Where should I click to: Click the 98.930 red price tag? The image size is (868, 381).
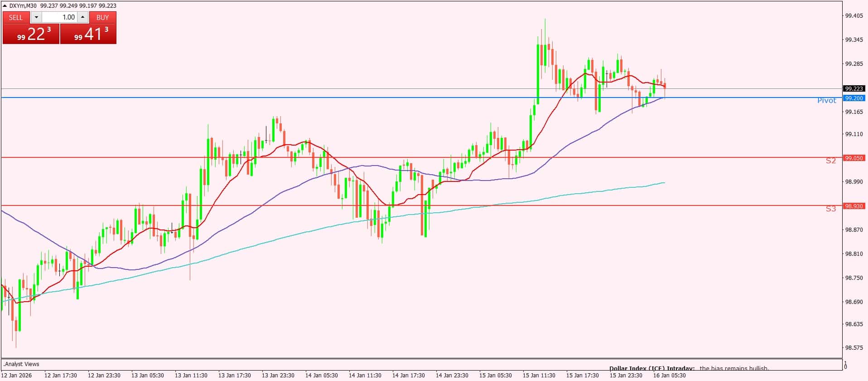pos(854,206)
